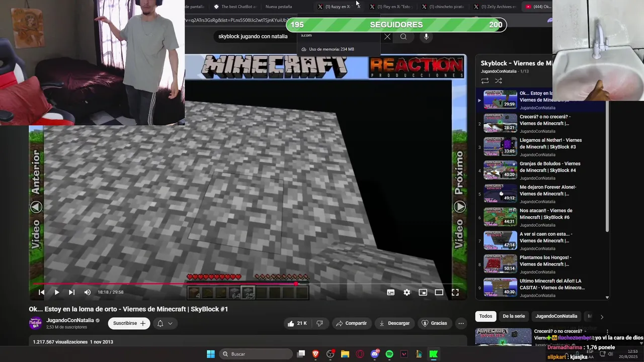644x362 pixels.
Task: Download the video with Descargar
Action: 394,323
